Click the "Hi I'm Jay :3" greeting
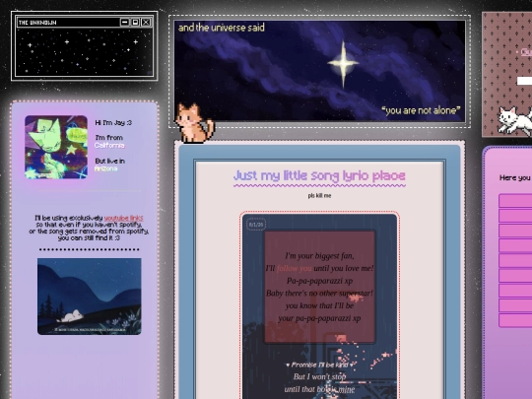Image resolution: width=532 pixels, height=399 pixels. (113, 123)
